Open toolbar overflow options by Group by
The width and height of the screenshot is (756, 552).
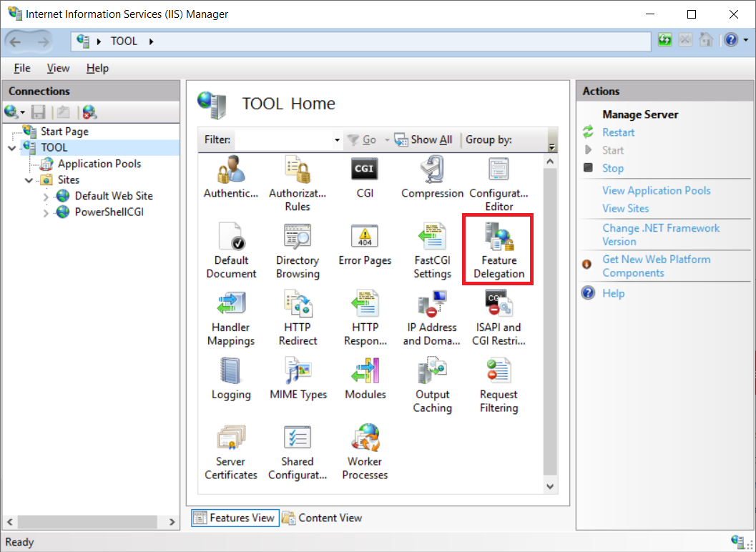(x=552, y=147)
